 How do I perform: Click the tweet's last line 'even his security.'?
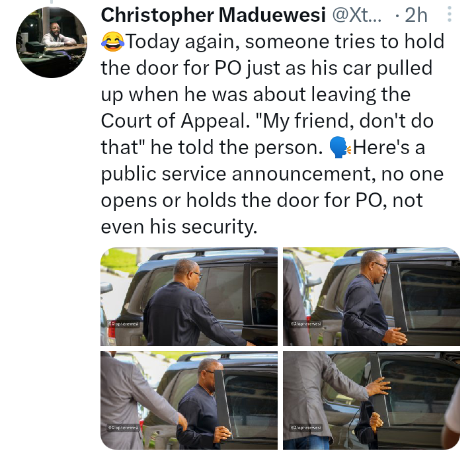click(179, 227)
